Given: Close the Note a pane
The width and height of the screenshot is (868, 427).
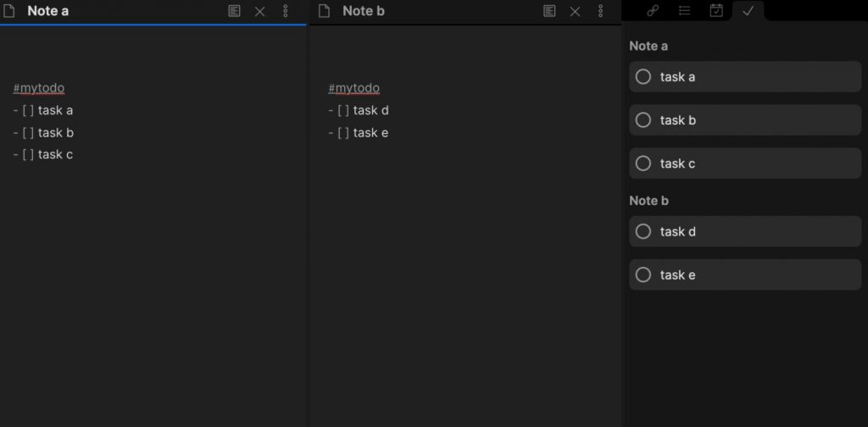Looking at the screenshot, I should [x=259, y=11].
